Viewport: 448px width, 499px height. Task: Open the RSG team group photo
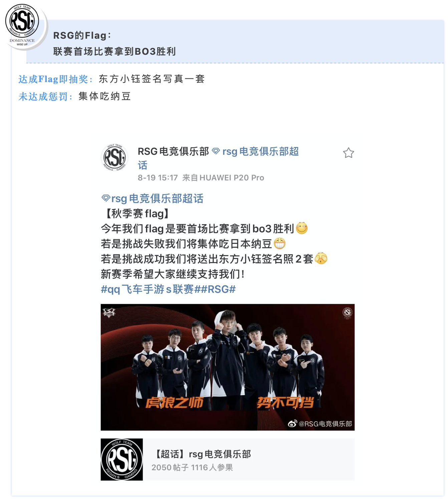pyautogui.click(x=228, y=367)
